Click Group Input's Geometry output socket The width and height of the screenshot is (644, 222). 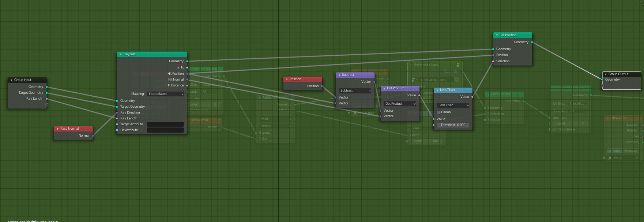[x=47, y=87]
